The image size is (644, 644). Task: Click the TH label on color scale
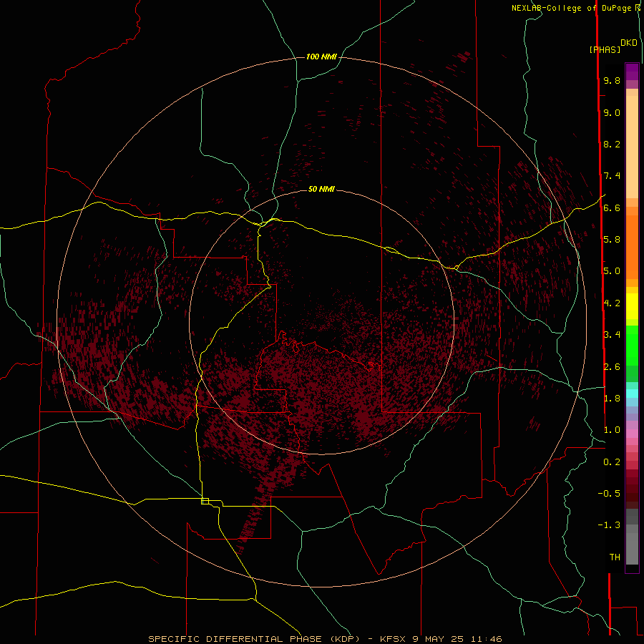point(615,557)
